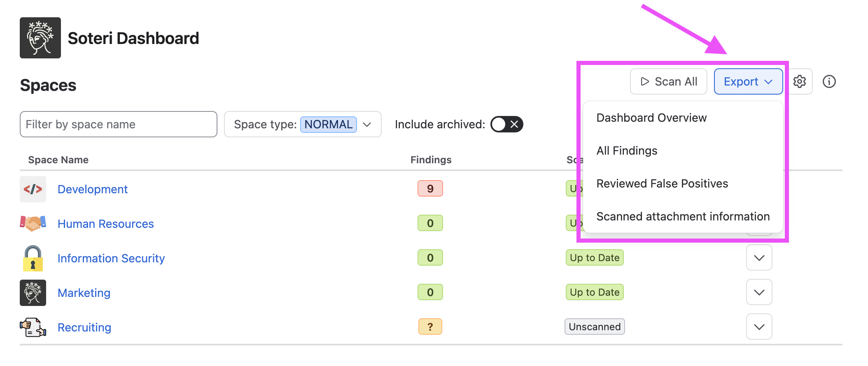The image size is (868, 366).
Task: Toggle the Include archived switch
Action: pos(506,124)
